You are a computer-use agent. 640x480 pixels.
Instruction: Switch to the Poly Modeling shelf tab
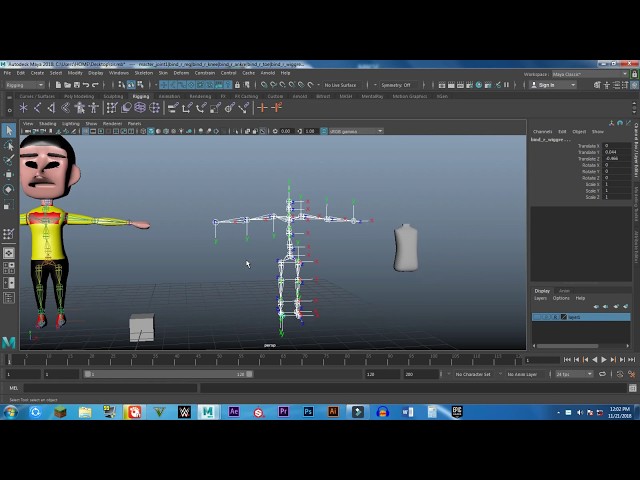[79, 96]
